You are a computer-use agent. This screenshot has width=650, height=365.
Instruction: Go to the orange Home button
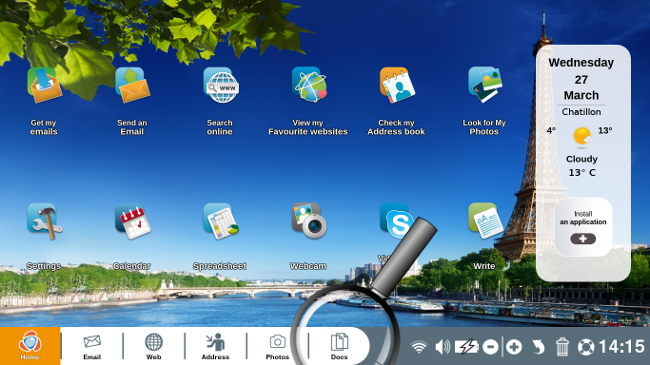pos(30,346)
